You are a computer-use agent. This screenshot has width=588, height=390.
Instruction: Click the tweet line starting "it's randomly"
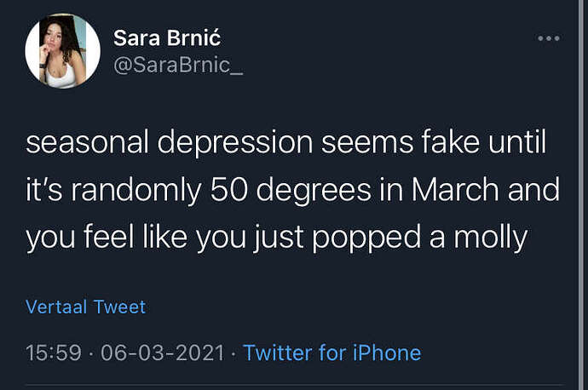(x=292, y=191)
